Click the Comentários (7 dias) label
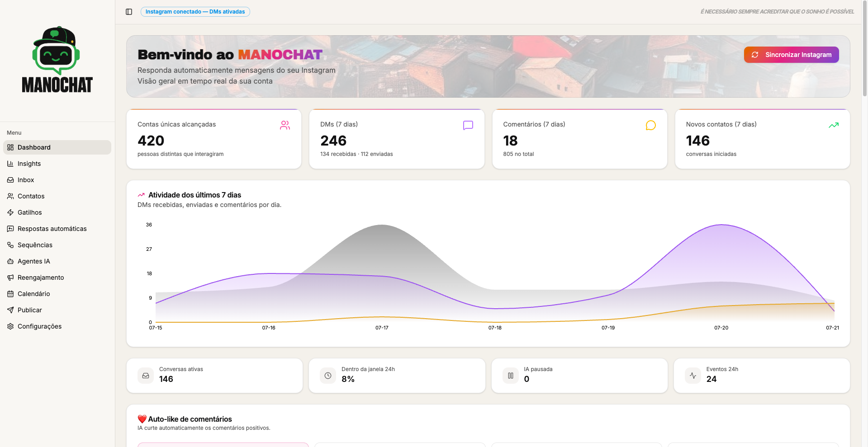This screenshot has height=447, width=868. click(x=534, y=124)
